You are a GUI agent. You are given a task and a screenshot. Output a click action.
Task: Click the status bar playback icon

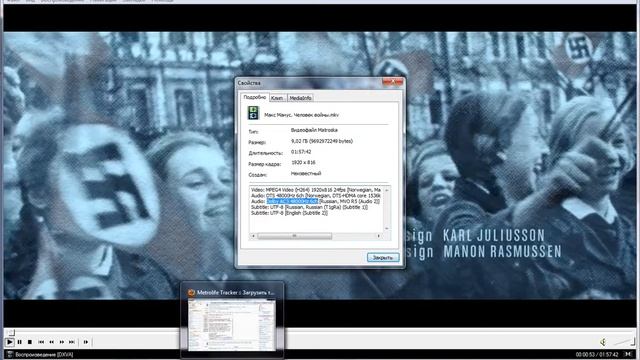coord(10,355)
